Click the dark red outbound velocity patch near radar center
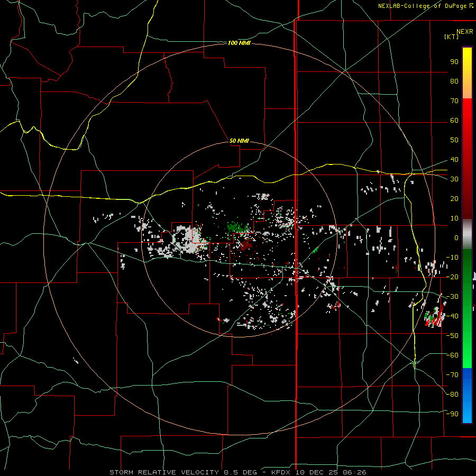Screen dimensions: 476x476 [246, 245]
